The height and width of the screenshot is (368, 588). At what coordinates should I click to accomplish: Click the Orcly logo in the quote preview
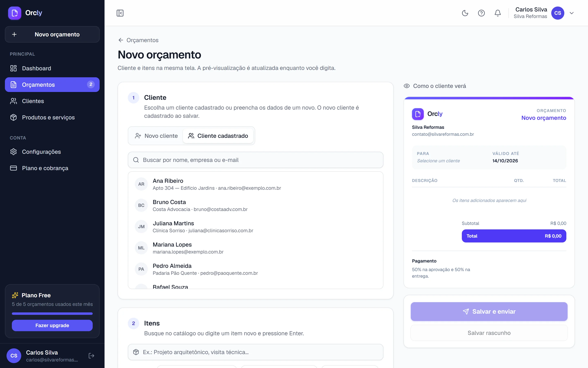click(x=427, y=114)
